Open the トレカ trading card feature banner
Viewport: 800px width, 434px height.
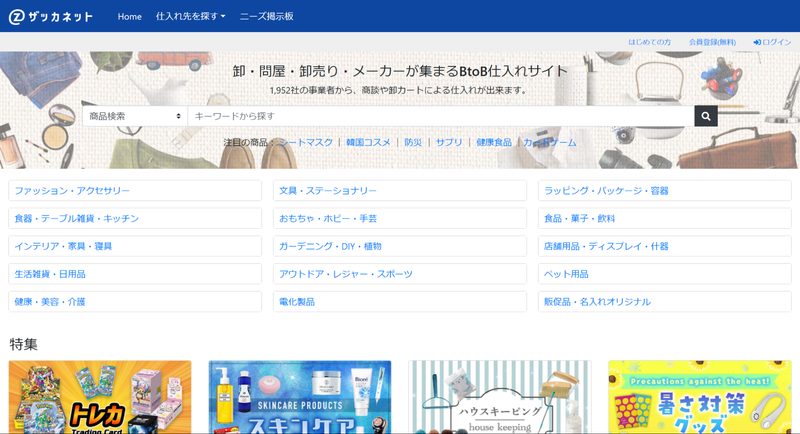pos(100,397)
